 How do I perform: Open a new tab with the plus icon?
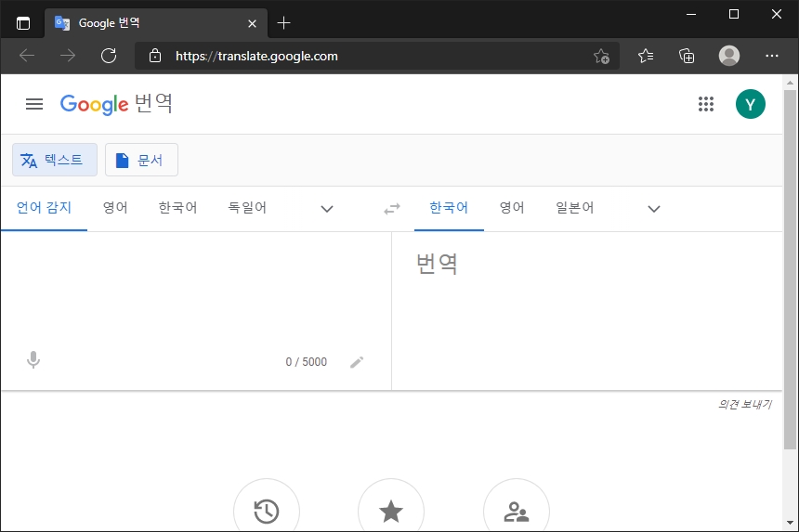[283, 23]
